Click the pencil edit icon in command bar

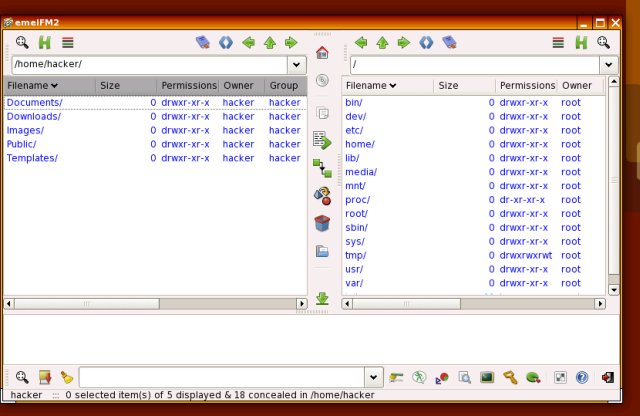click(x=396, y=378)
